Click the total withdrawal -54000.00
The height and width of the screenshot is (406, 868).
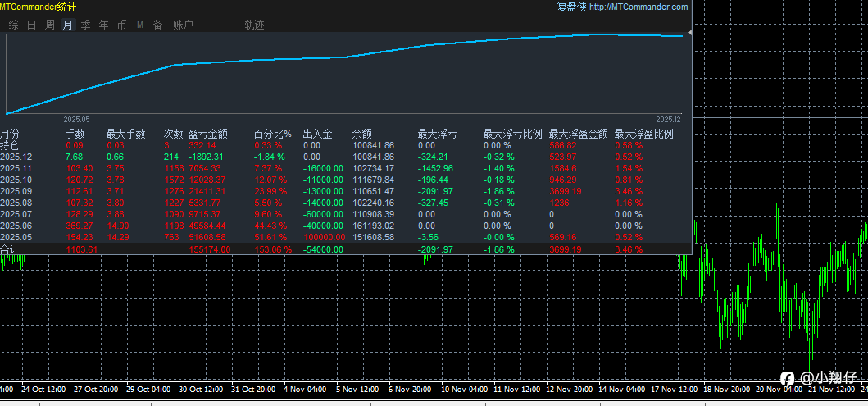tap(323, 249)
